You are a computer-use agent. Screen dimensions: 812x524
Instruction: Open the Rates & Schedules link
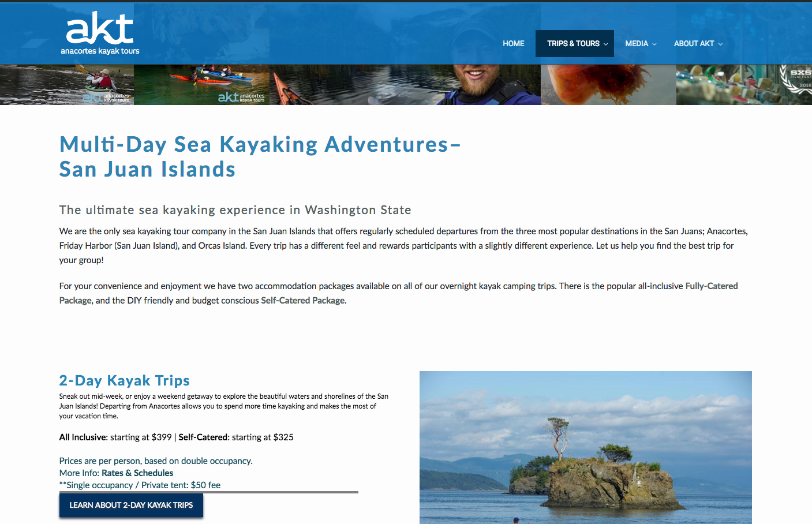click(x=137, y=473)
